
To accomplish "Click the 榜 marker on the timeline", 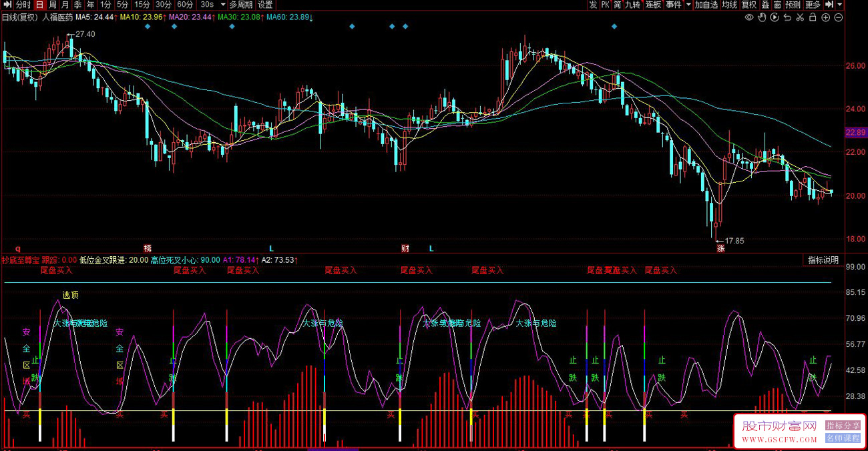I will [x=148, y=248].
